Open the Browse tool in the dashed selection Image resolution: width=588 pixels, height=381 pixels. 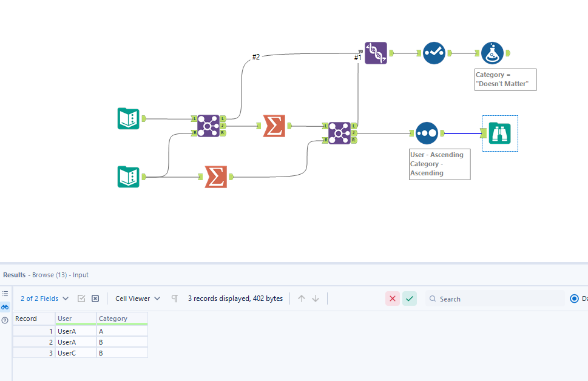[x=499, y=133]
